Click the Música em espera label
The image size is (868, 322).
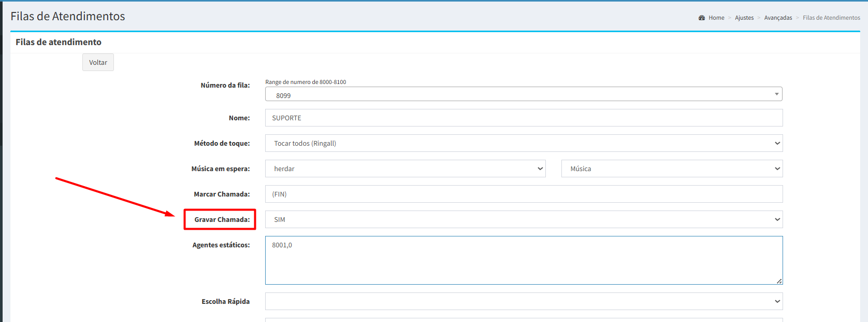(x=220, y=169)
